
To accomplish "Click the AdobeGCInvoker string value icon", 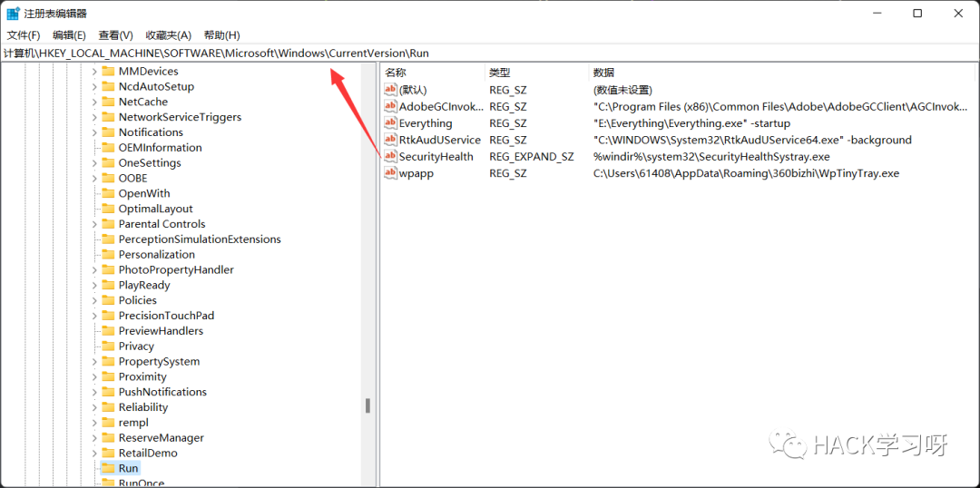I will coord(390,107).
